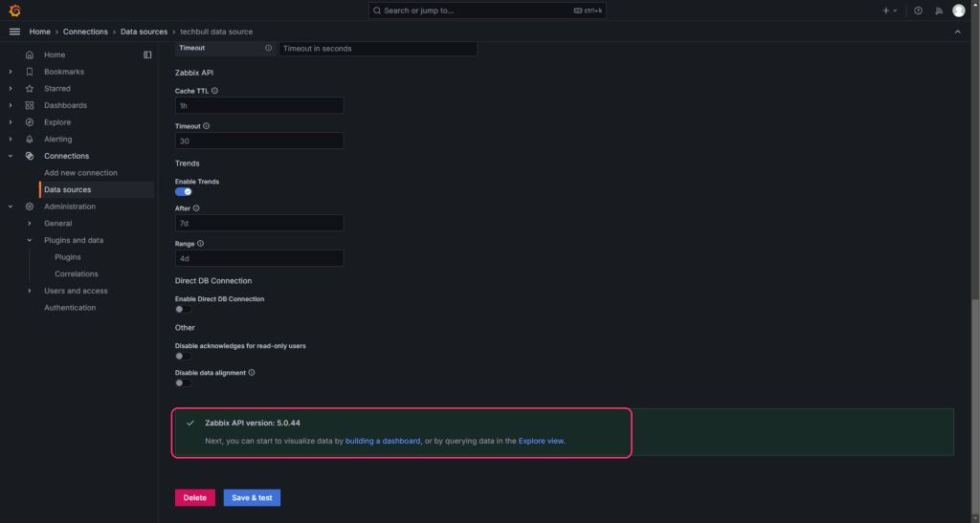Screen dimensions: 980x523
Task: Click the Disable data alignment info icon
Action: (x=252, y=372)
